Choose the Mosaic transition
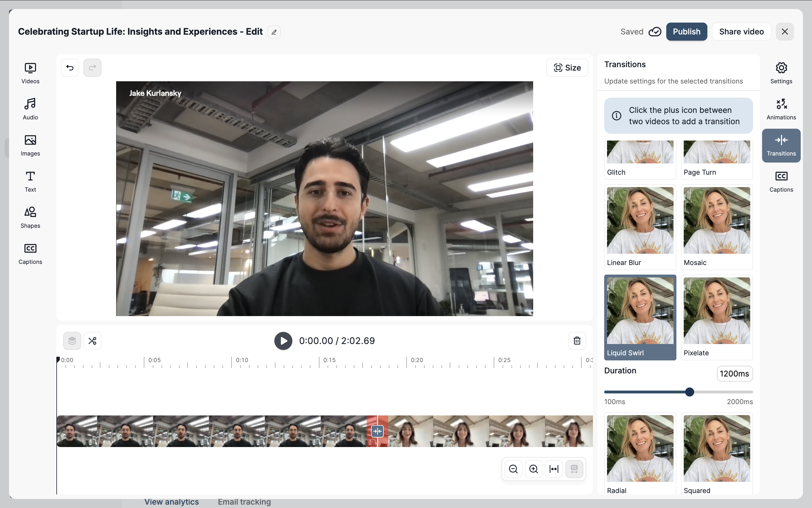 [717, 227]
